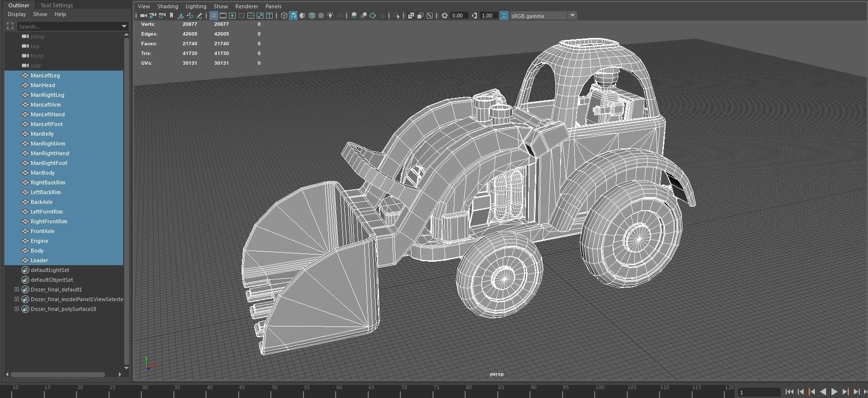Expand the Dozer_final_modelPanel1ViewSelecte node

coord(17,299)
